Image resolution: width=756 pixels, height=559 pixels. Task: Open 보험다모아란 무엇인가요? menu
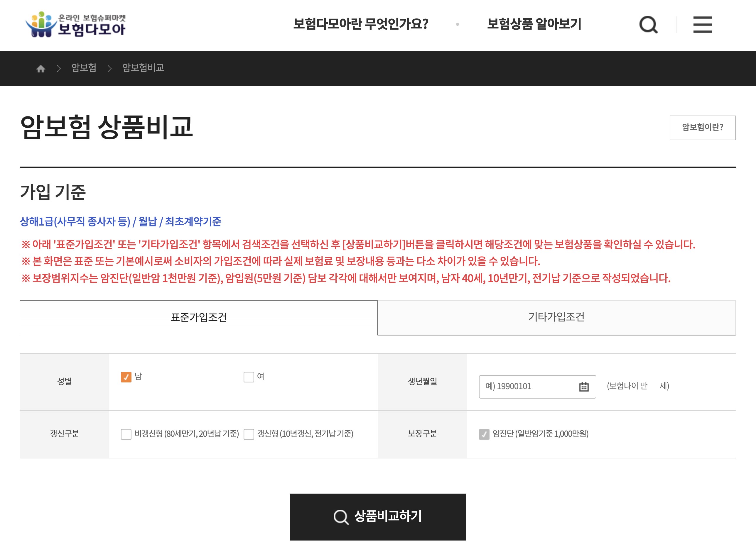tap(361, 24)
